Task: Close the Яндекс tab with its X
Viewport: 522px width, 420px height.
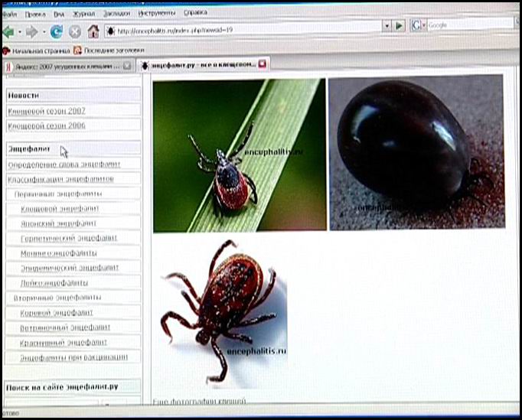Action: pyautogui.click(x=127, y=66)
